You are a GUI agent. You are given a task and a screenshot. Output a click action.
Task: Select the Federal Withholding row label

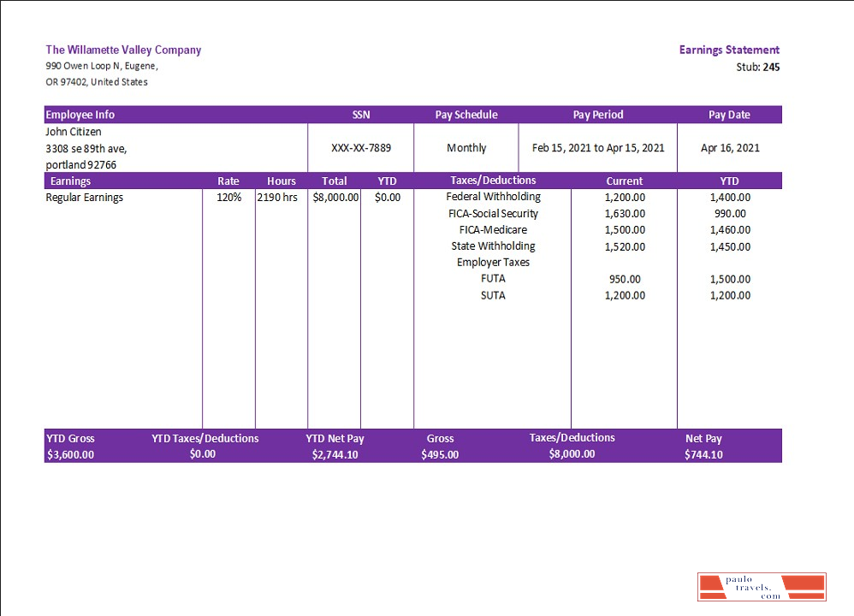[493, 197]
